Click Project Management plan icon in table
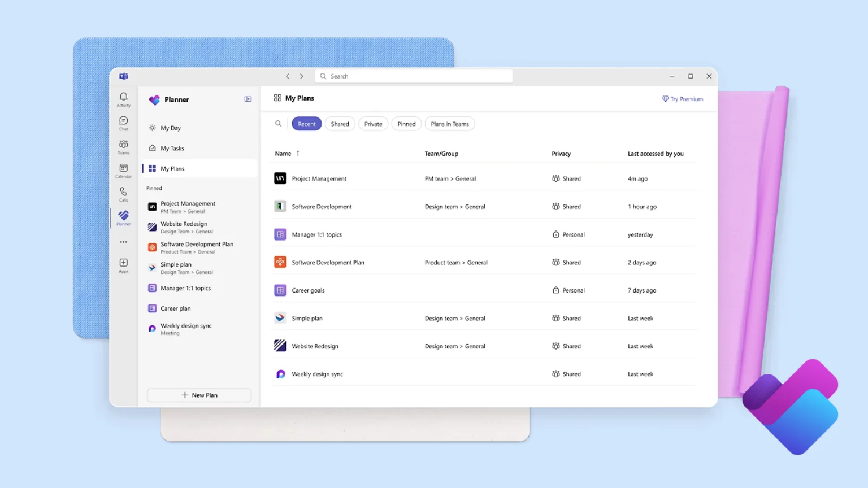This screenshot has height=488, width=868. point(280,178)
